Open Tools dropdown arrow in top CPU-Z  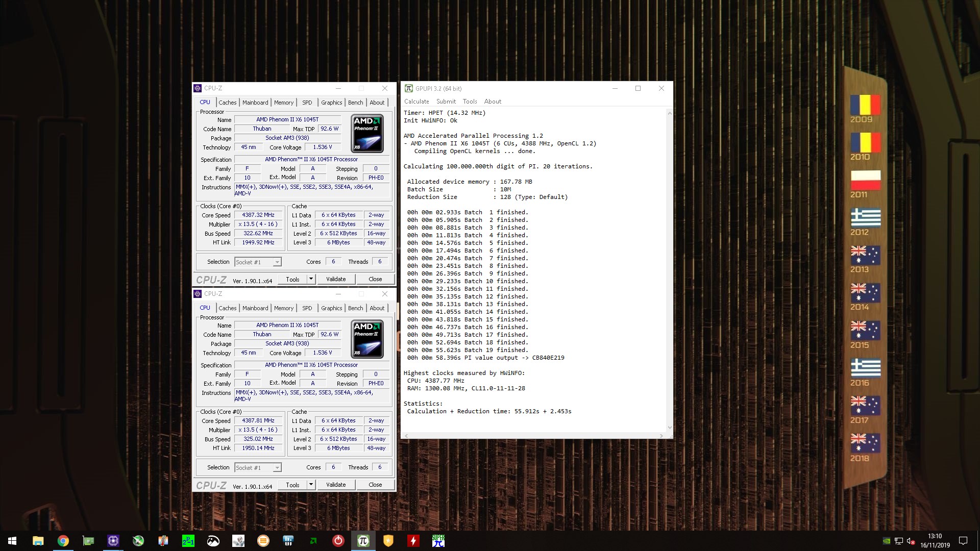(x=311, y=279)
